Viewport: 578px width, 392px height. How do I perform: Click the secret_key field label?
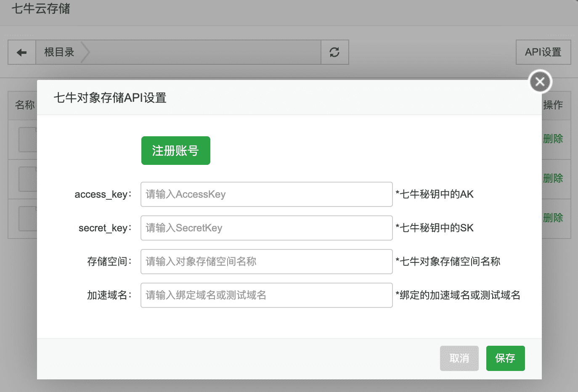105,228
